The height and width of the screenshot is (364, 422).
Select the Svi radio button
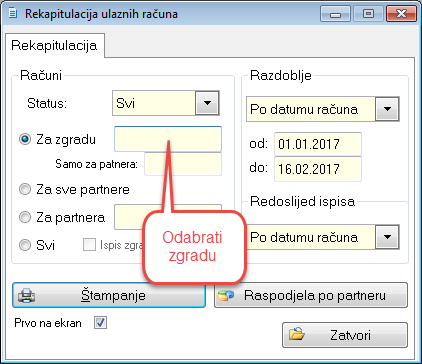coord(25,245)
